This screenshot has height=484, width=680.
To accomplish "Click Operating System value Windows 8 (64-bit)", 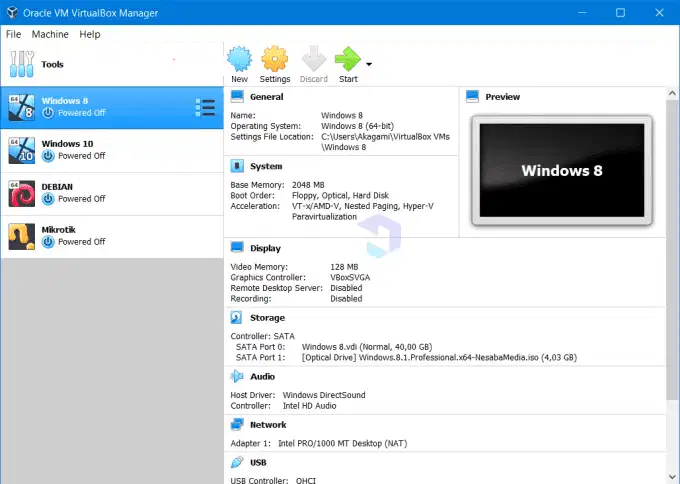I will click(357, 126).
